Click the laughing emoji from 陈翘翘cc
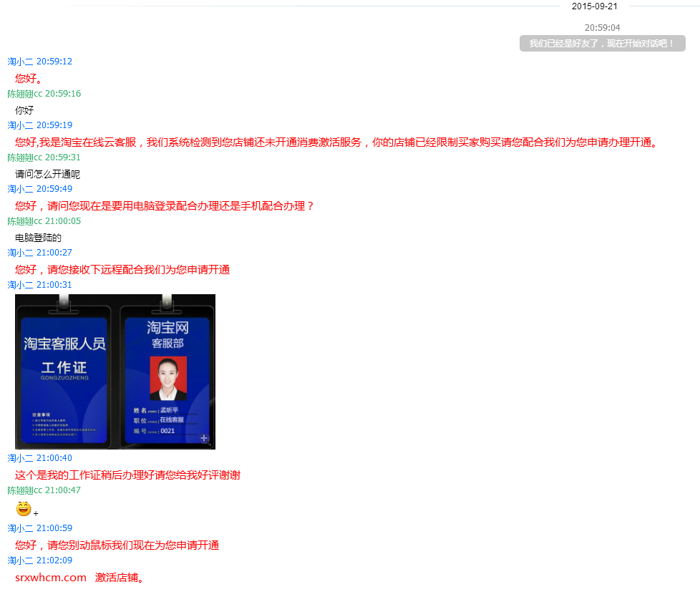 pyautogui.click(x=24, y=508)
